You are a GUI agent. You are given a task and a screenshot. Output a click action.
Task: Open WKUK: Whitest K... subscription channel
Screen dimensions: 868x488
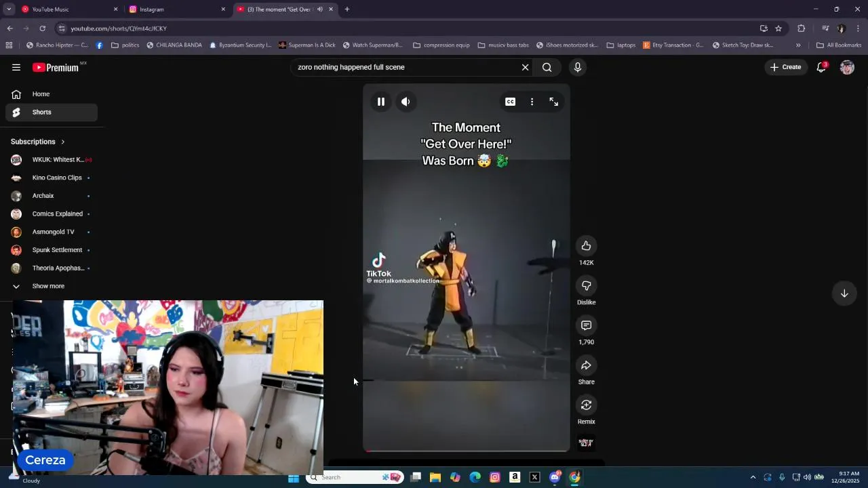click(x=52, y=160)
